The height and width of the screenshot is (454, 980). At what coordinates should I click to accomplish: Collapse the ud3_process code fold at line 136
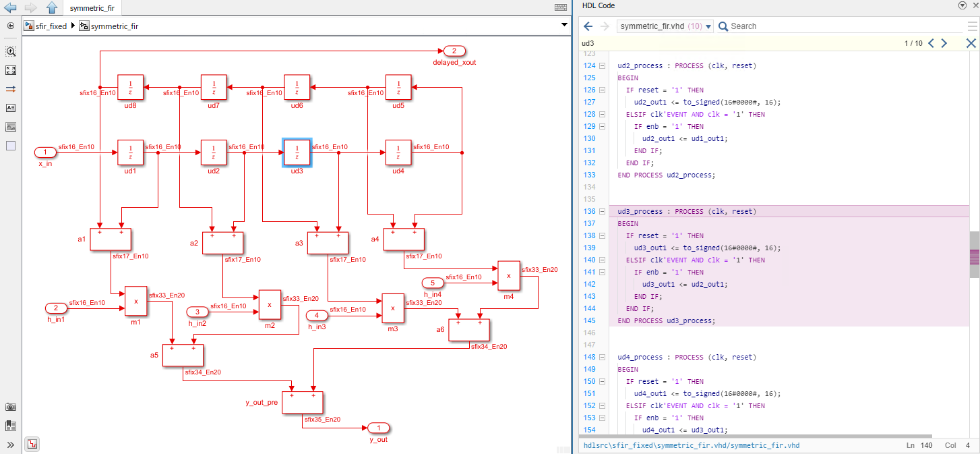(x=602, y=212)
